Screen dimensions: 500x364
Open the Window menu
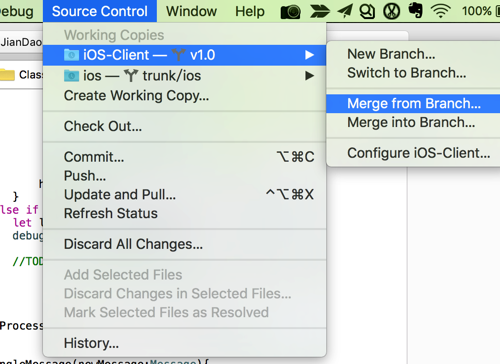191,11
